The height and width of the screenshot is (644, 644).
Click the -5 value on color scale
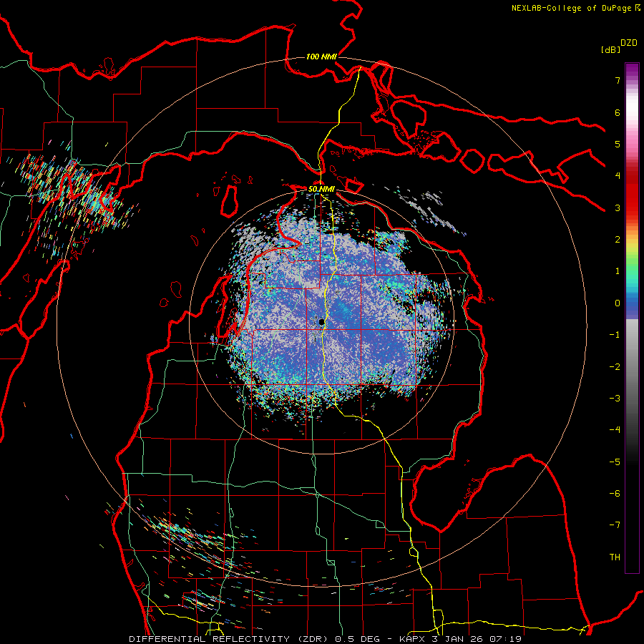[x=615, y=462]
